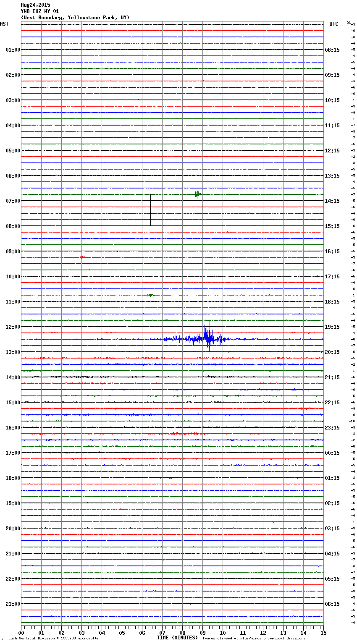
Task: Select the 09:00 MST time label
Action: [13, 251]
